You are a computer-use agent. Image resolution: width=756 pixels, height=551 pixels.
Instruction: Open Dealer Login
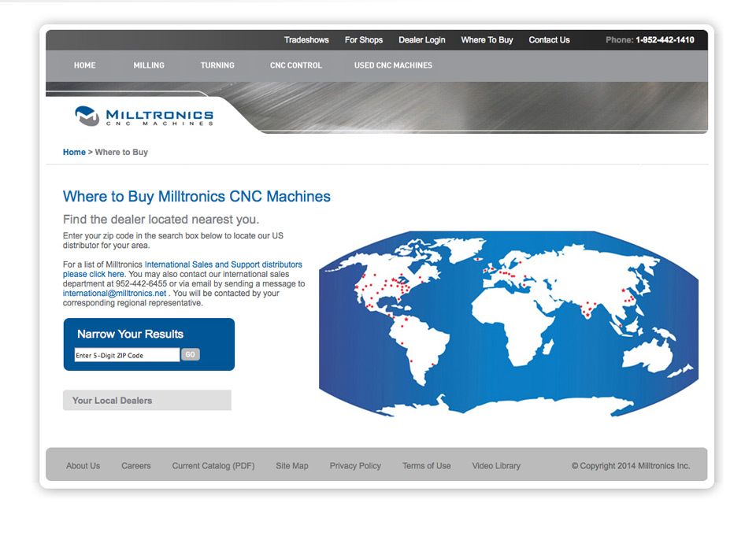pos(422,40)
